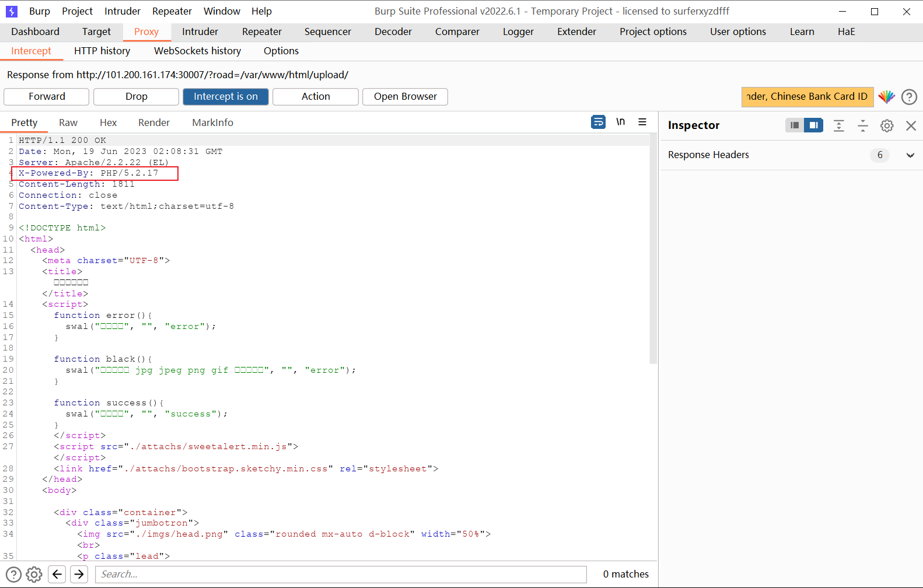This screenshot has height=588, width=923.
Task: Open User options tab
Action: 738,32
